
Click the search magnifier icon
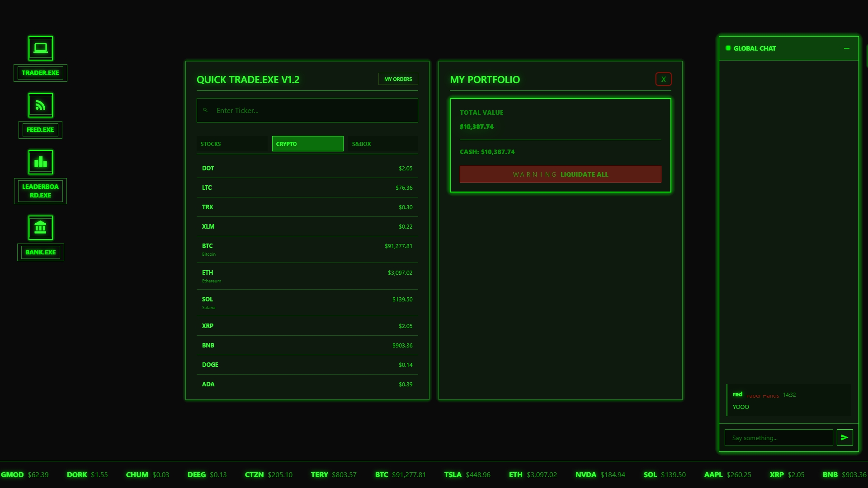coord(206,110)
